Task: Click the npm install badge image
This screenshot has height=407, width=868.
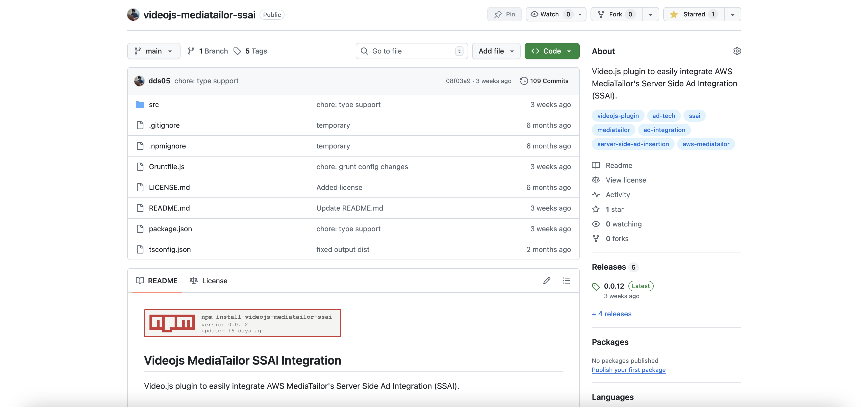Action: (x=242, y=323)
